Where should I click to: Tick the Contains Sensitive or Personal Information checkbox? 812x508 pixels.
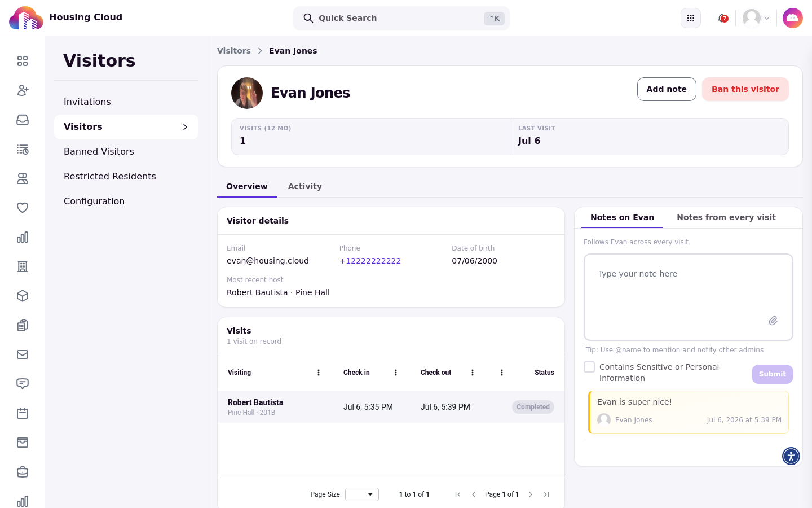pyautogui.click(x=589, y=367)
